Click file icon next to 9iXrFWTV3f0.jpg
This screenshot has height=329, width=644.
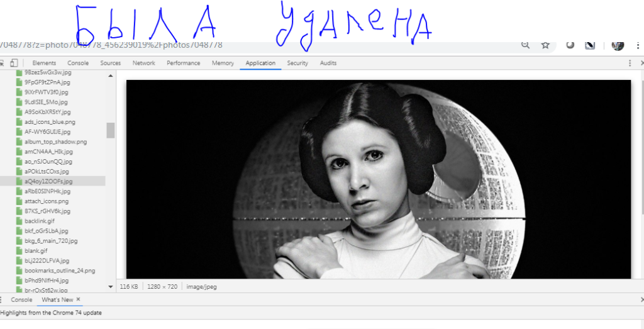click(x=18, y=92)
